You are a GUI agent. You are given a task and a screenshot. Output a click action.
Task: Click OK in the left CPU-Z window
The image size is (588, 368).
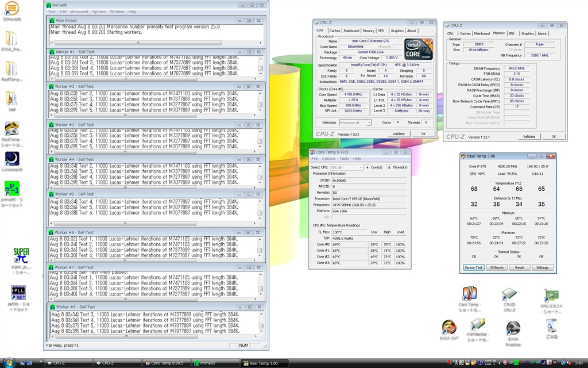423,133
